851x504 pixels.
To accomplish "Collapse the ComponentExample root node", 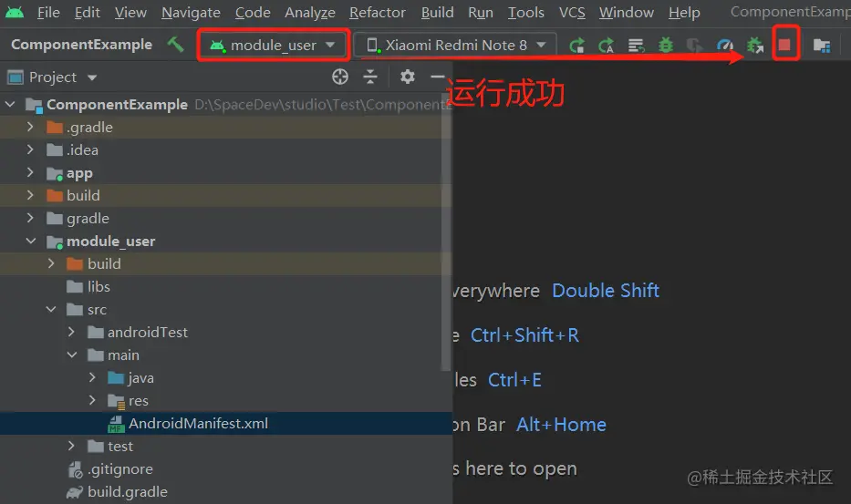I will (10, 104).
